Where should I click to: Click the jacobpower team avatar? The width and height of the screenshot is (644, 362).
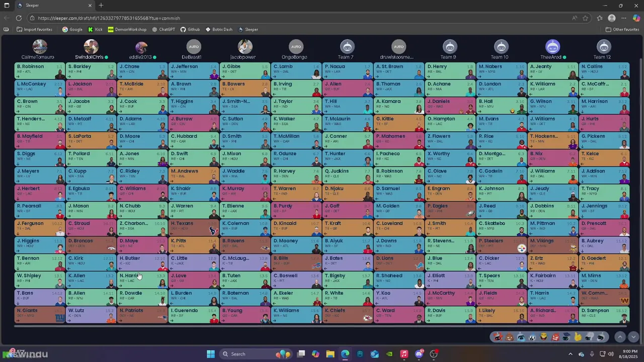[245, 47]
